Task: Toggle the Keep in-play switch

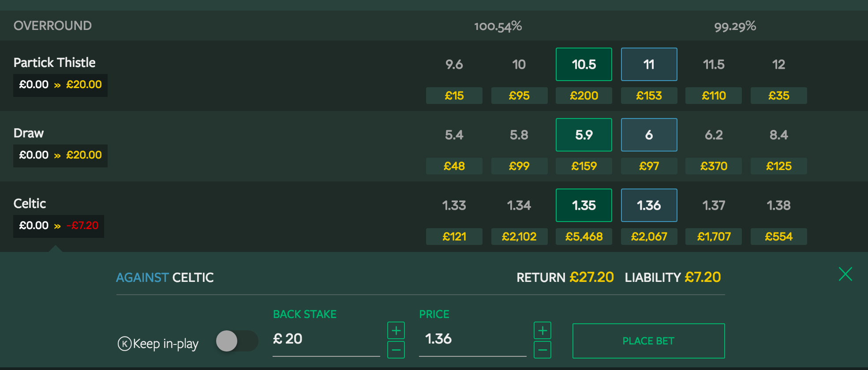Action: [x=236, y=341]
